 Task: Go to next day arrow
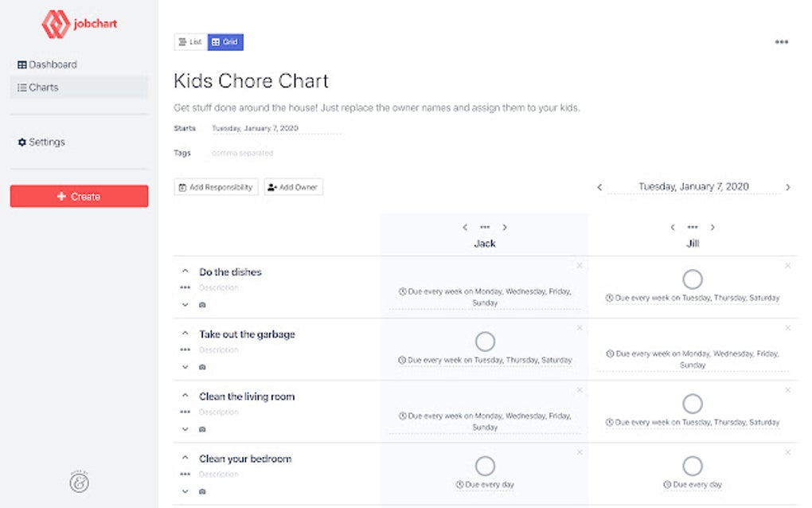(787, 187)
